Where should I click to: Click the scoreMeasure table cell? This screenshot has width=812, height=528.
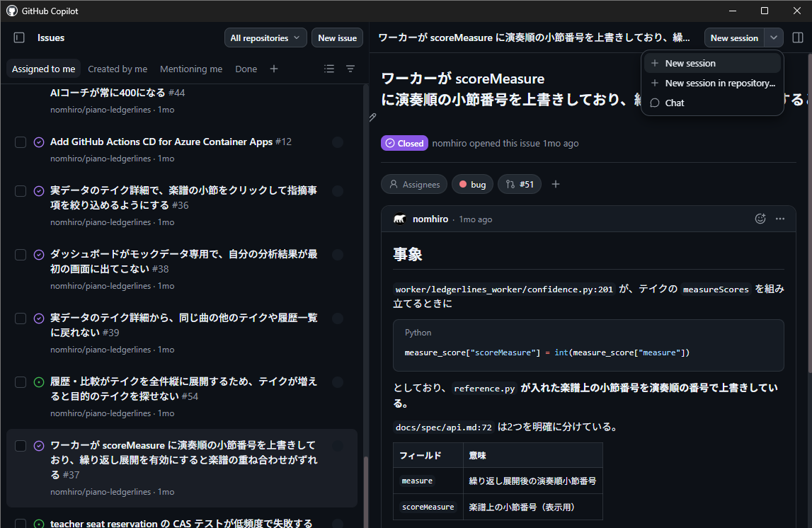428,507
